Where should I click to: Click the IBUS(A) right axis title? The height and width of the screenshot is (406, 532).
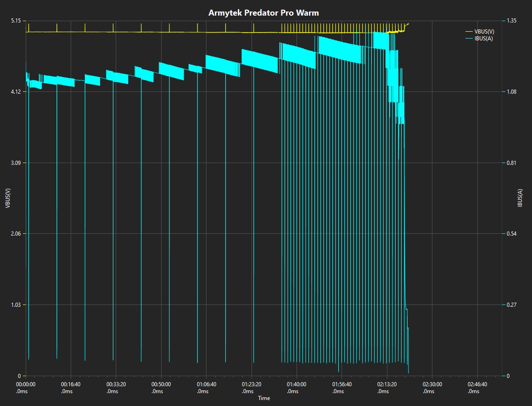coord(520,198)
